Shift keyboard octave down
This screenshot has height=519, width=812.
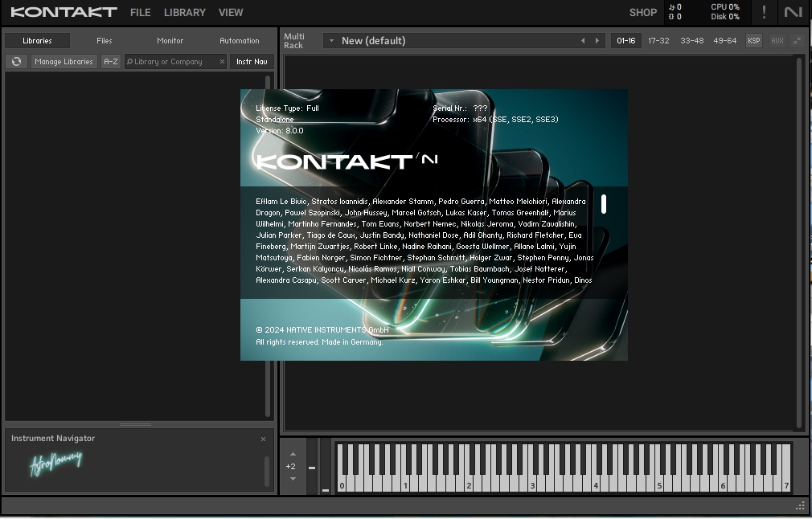(x=293, y=479)
